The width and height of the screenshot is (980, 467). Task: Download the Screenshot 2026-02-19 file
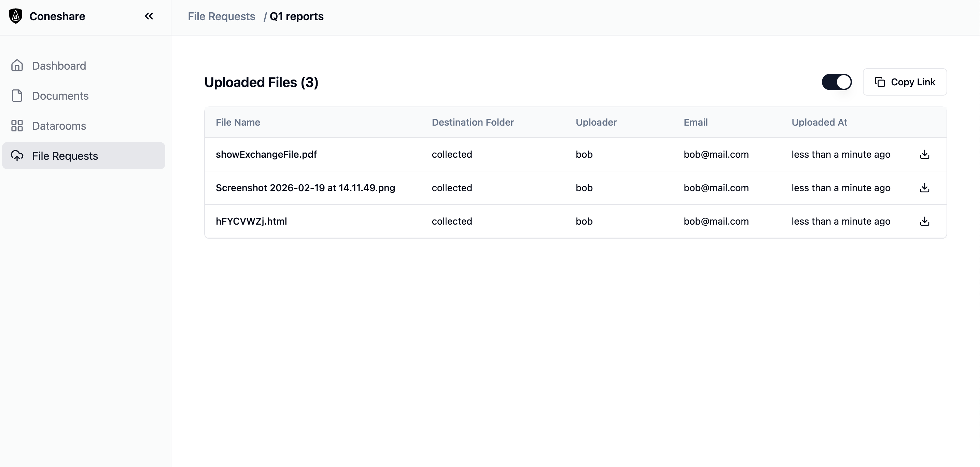tap(924, 187)
